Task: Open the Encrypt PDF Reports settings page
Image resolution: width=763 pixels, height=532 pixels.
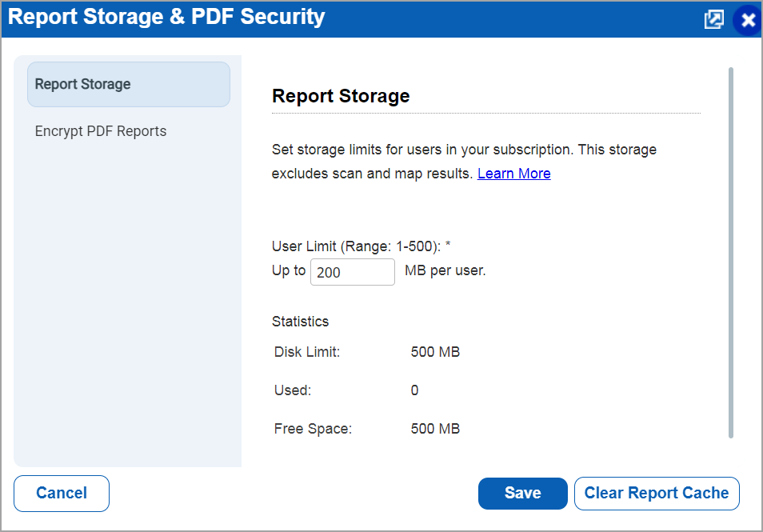Action: (100, 130)
